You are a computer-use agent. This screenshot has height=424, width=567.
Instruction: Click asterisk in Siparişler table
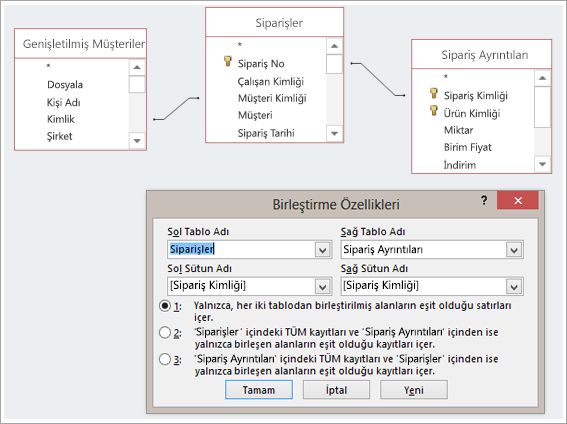tap(239, 45)
